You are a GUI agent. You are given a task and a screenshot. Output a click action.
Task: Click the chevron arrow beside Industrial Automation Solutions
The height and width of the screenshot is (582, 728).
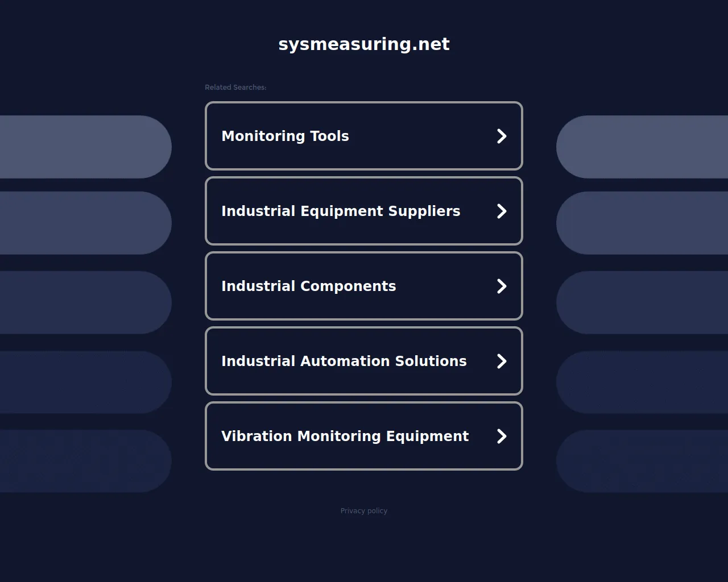click(x=501, y=361)
